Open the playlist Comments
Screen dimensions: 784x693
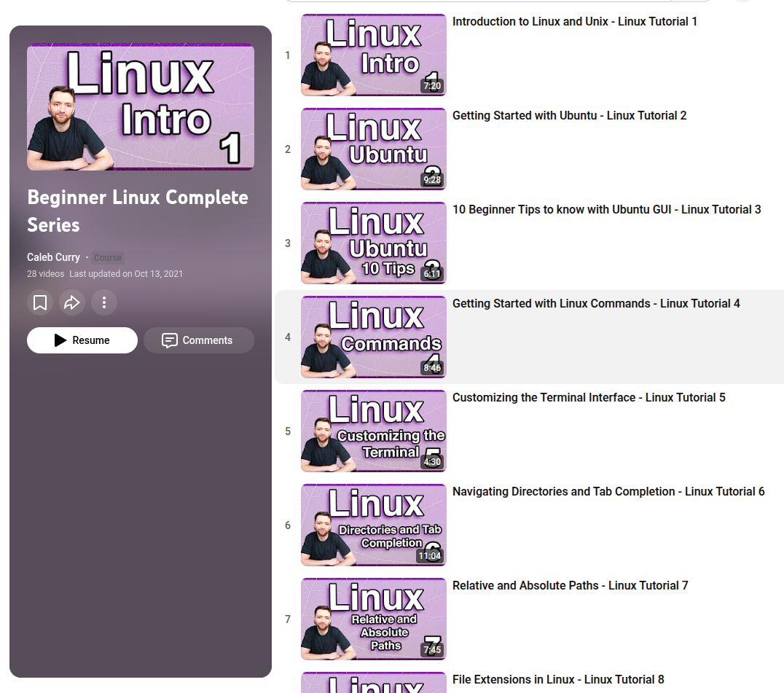pyautogui.click(x=198, y=340)
